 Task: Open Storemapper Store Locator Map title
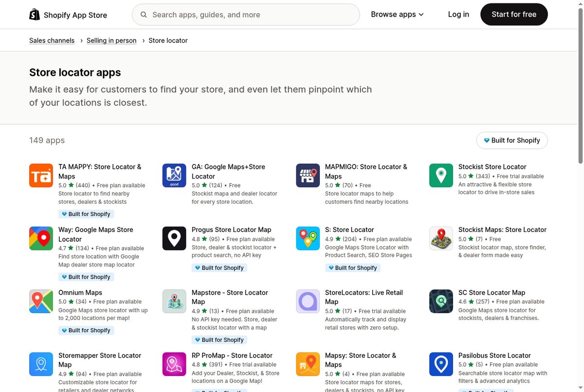click(x=100, y=360)
